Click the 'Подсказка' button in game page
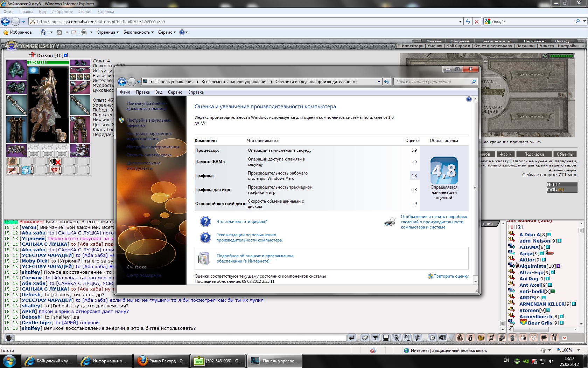Screen dimensions: 588x368 pos(534,154)
